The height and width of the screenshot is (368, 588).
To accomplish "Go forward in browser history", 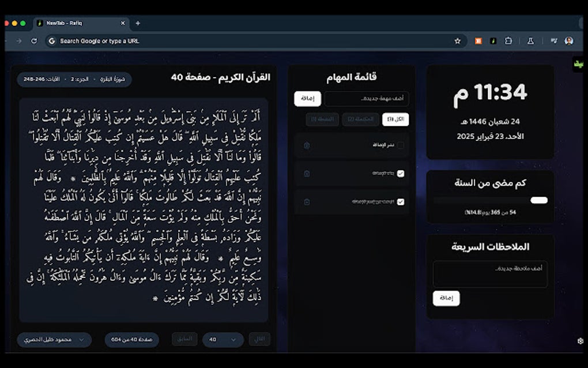I will [19, 41].
